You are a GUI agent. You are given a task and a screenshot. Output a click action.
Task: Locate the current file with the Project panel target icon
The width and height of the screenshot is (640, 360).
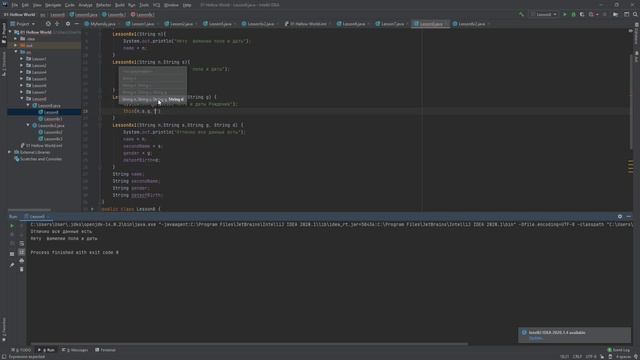coord(48,24)
